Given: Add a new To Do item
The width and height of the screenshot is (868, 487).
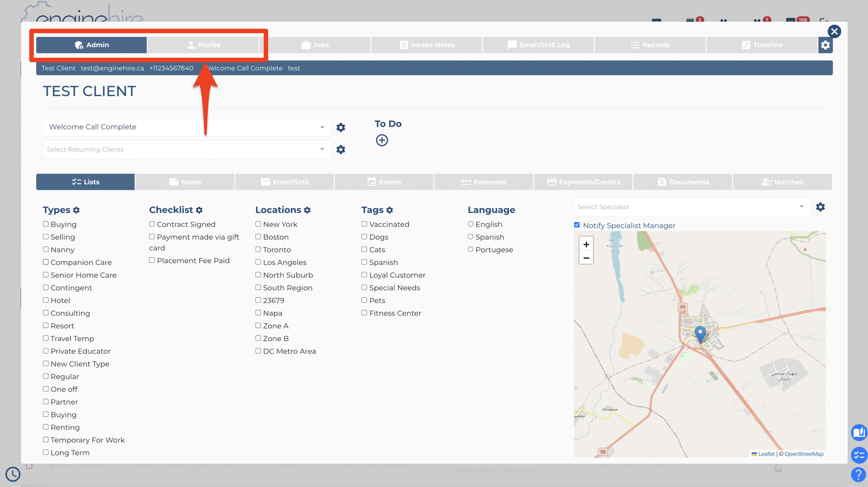Looking at the screenshot, I should (382, 140).
